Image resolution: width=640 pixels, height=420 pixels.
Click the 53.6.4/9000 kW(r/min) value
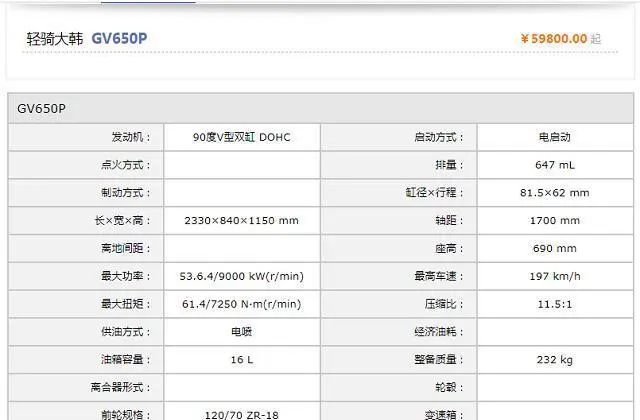coord(242,276)
